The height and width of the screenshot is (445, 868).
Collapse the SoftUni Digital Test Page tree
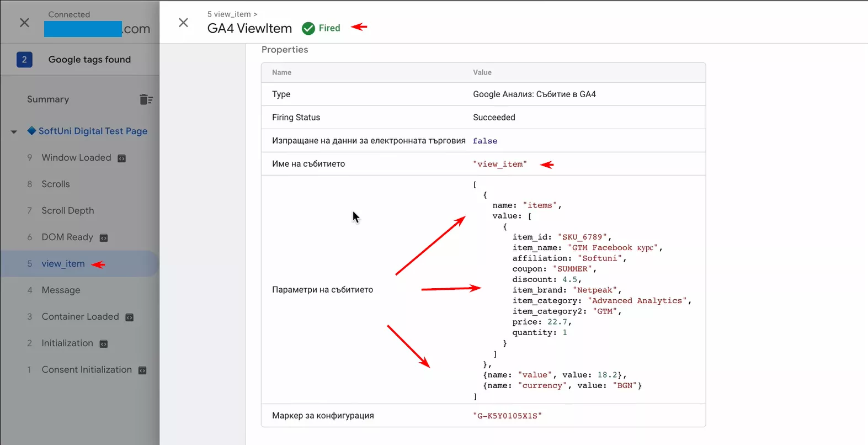(14, 132)
